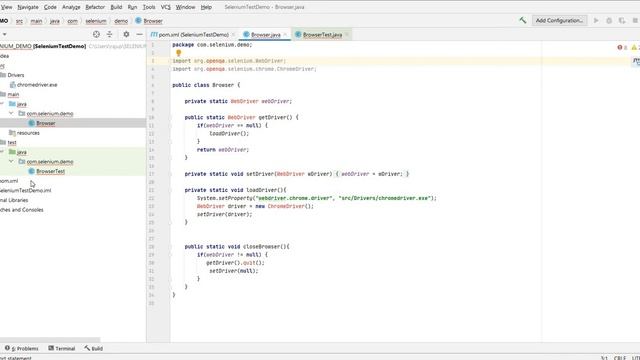Select the Drivers folder in project tree
This screenshot has height=360, width=640.
coord(16,75)
